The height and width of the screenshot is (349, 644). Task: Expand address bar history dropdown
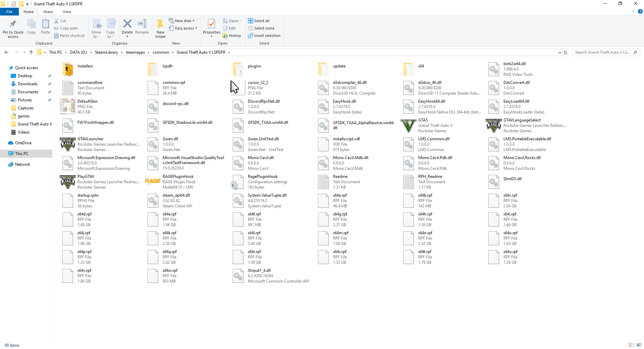pos(559,52)
